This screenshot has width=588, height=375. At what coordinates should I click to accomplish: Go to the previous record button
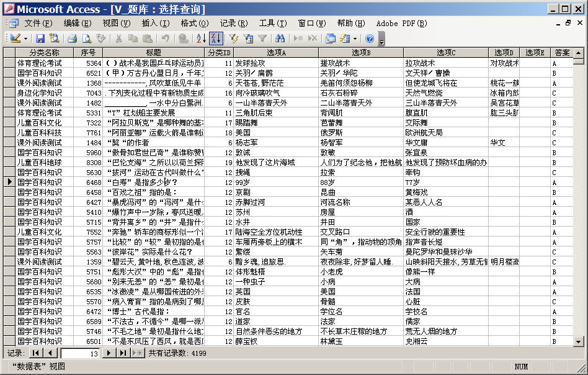(x=50, y=353)
